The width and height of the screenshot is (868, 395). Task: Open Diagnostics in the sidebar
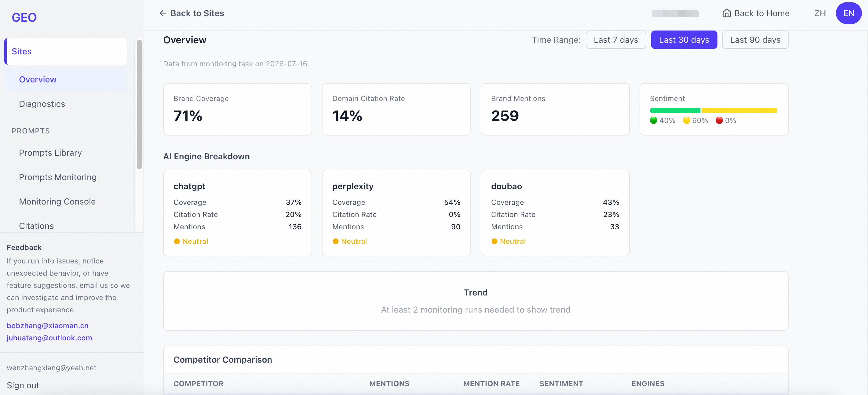coord(42,104)
